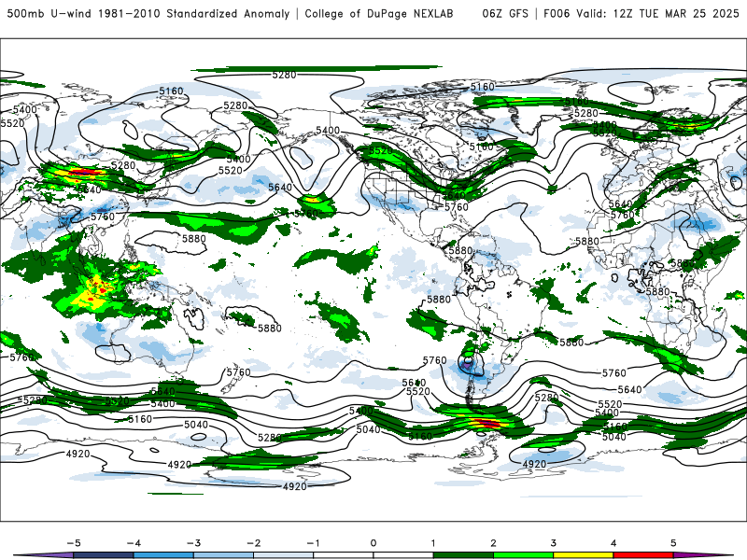Click the '06Z GFS' model run label
The image size is (747, 560).
[x=505, y=14]
